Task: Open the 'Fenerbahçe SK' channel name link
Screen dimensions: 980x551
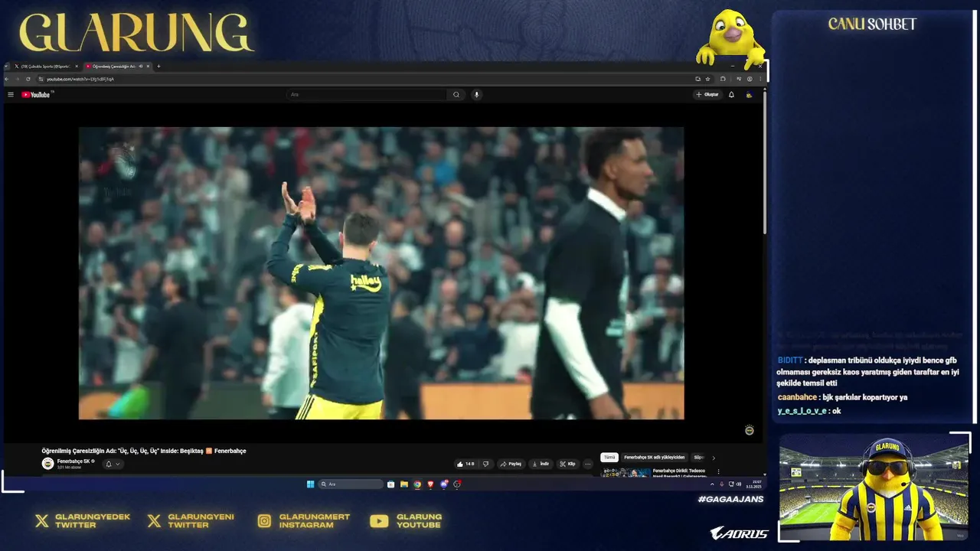Action: (x=73, y=461)
